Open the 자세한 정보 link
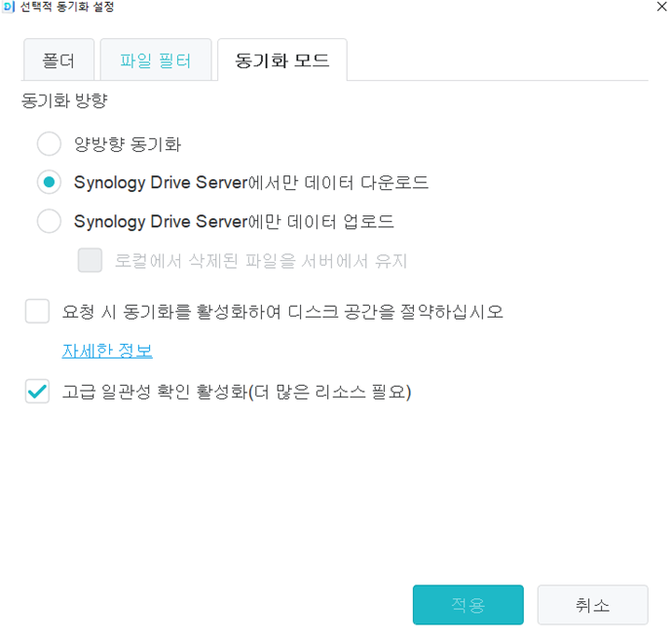The image size is (672, 644). [107, 351]
